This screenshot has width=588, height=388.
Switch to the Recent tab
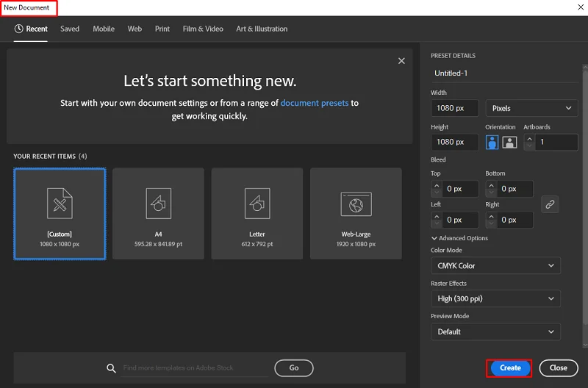(x=31, y=29)
